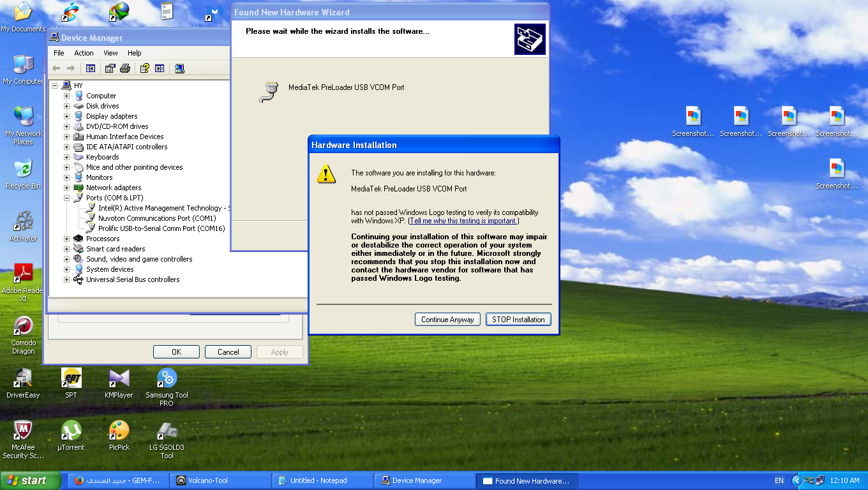This screenshot has height=490, width=868.
Task: Click Continue Anyway in Hardware Installation dialog
Action: [x=447, y=320]
